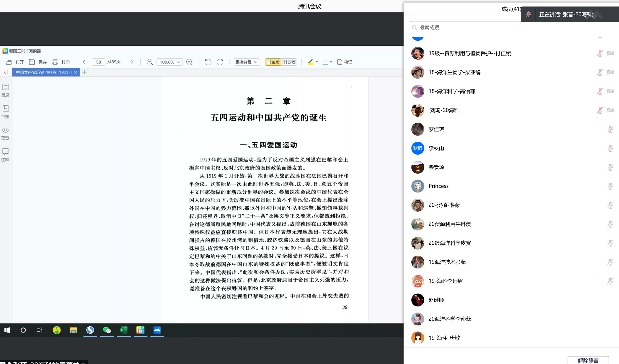619x364 pixels.
Task: Rotate page counterclockwise with undo-arrow icon
Action: 208,62
